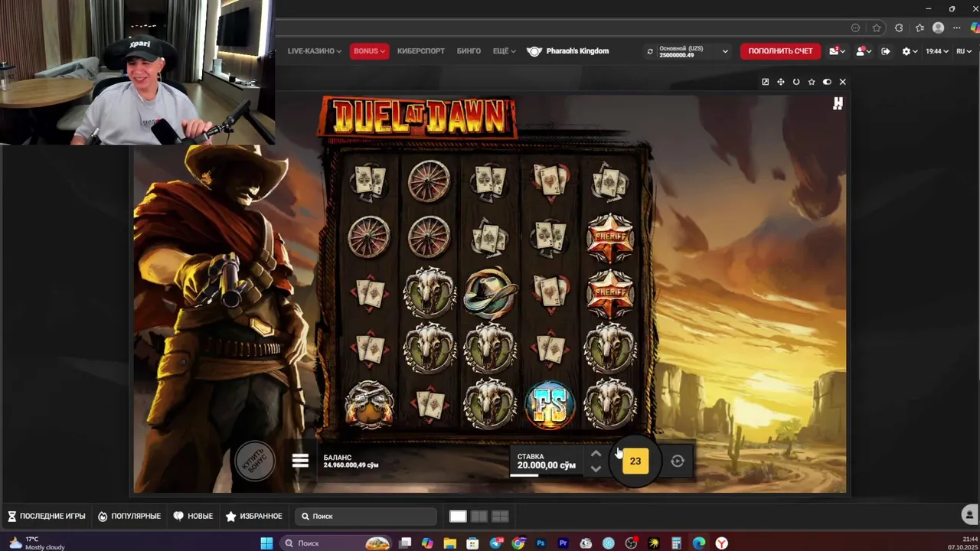Screen dimensions: 980x551
Task: Open the autoplay settings icon
Action: 678,461
